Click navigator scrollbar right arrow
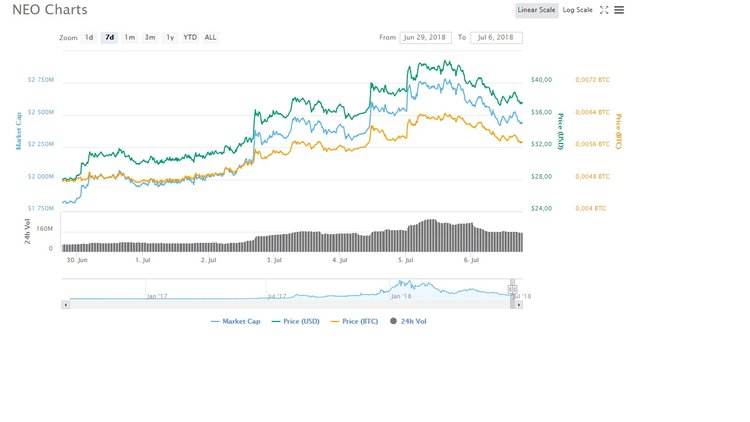 click(x=519, y=305)
